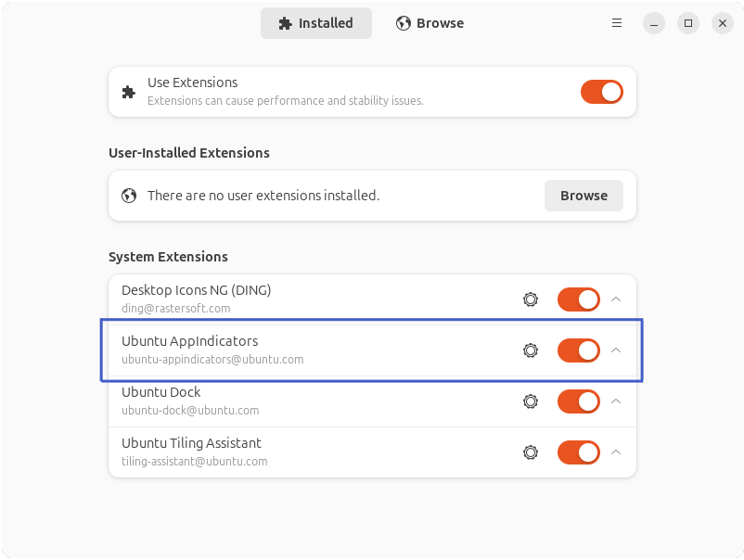Screen dimensions: 744x560
Task: Select the Ubuntu Tiling Assistant row title
Action: pyautogui.click(x=191, y=443)
